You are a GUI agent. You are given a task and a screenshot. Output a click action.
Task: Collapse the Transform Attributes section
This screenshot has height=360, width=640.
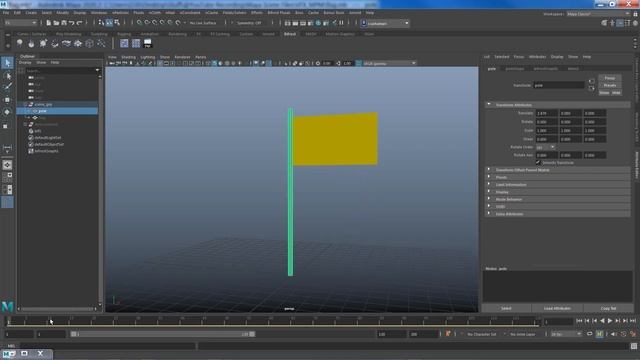tap(489, 105)
